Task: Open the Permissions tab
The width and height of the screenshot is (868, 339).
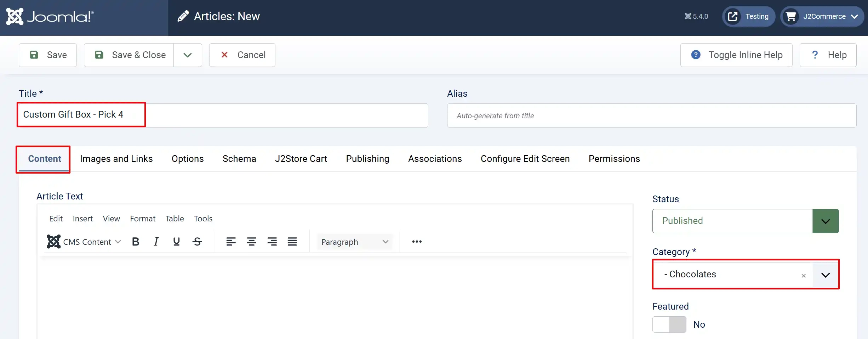Action: [614, 159]
